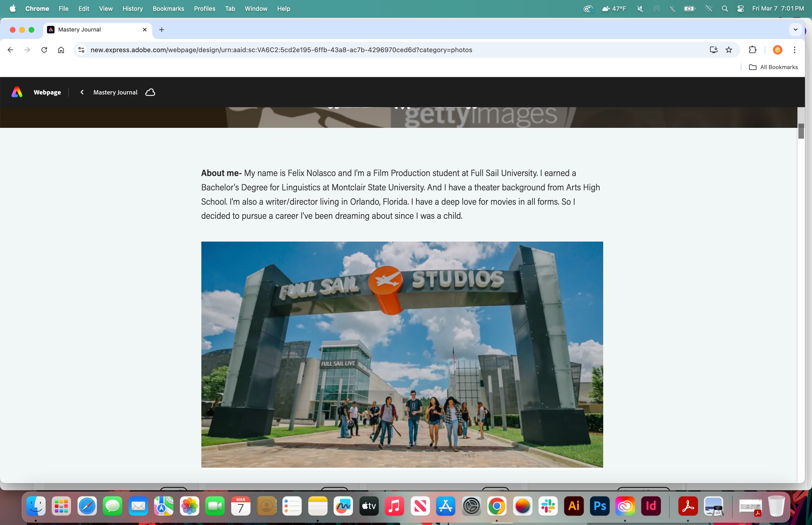The height and width of the screenshot is (525, 812).
Task: Open macOS Control Center toggles
Action: (740, 8)
